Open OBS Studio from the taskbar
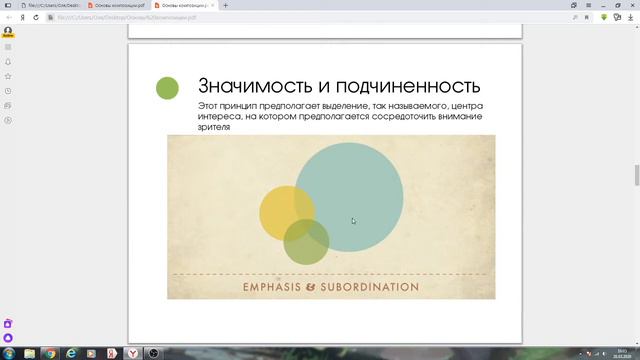Image resolution: width=640 pixels, height=360 pixels. 153,353
